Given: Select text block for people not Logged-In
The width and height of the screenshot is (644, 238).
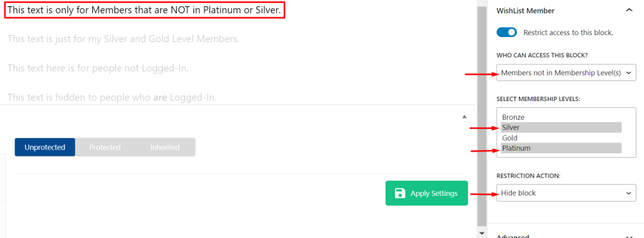Looking at the screenshot, I should click(x=97, y=68).
